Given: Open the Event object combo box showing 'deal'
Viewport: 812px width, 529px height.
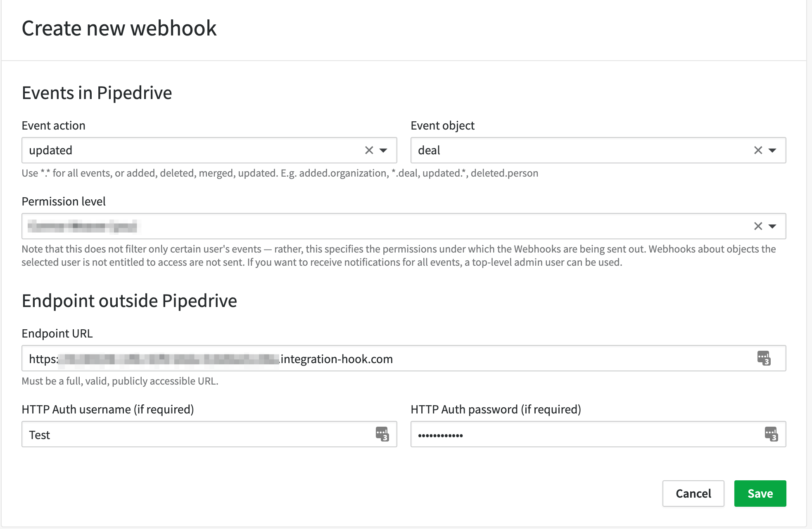Looking at the screenshot, I should point(598,150).
